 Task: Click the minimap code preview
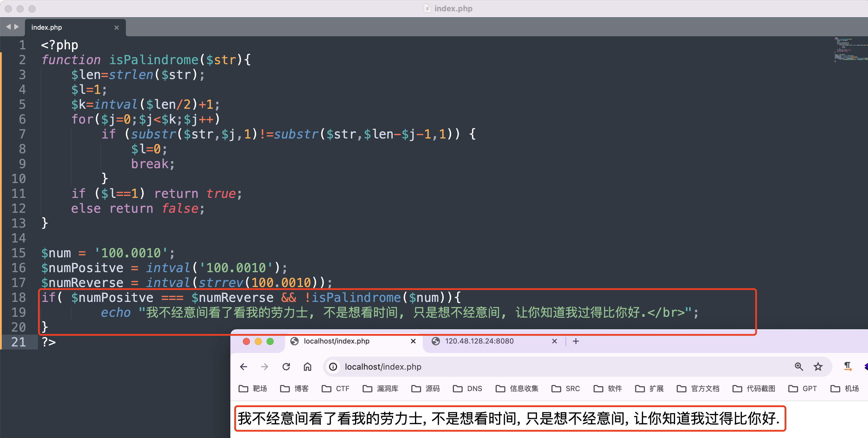[x=850, y=50]
